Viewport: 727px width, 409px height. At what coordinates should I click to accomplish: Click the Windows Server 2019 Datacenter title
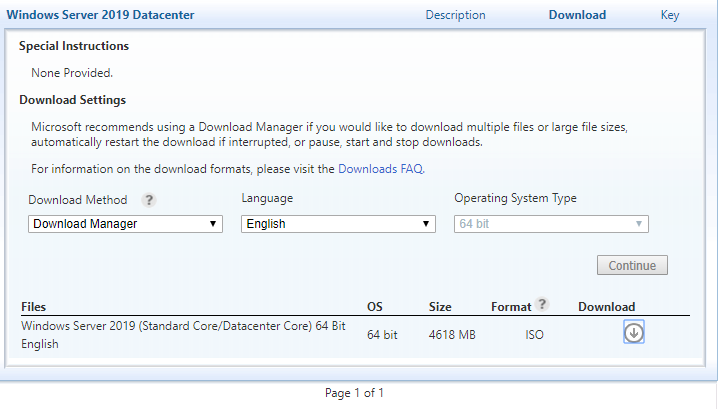(100, 15)
